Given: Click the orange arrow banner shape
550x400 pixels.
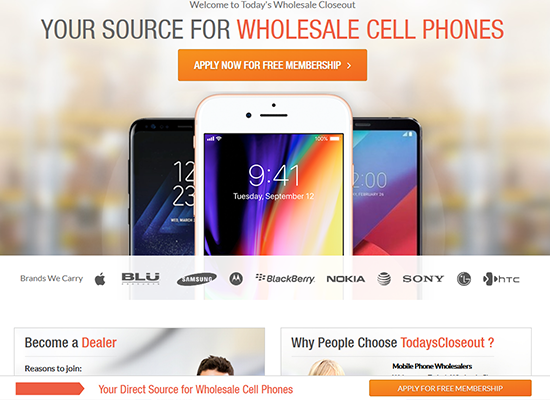Looking at the screenshot, I should pos(50,389).
